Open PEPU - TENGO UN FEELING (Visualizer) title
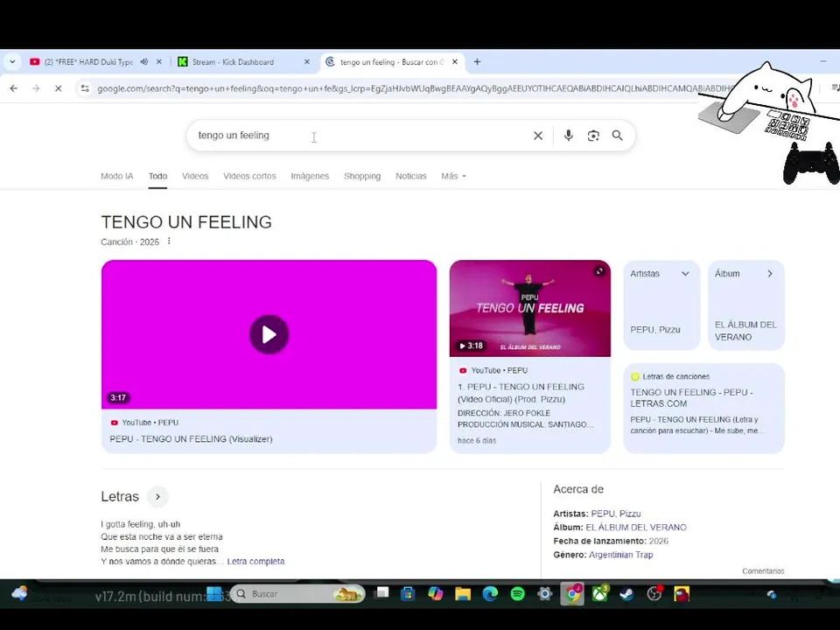Image resolution: width=840 pixels, height=630 pixels. (191, 439)
